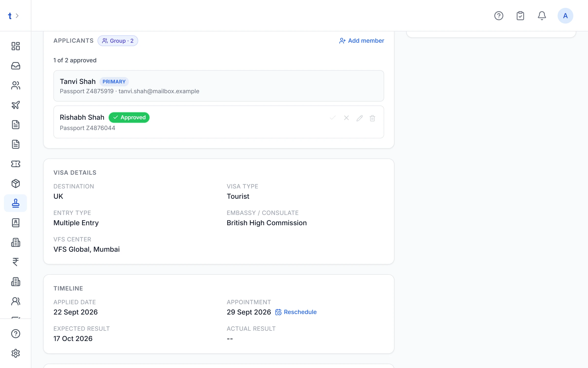
Task: Click the PRIMARY badge
Action: pyautogui.click(x=114, y=82)
